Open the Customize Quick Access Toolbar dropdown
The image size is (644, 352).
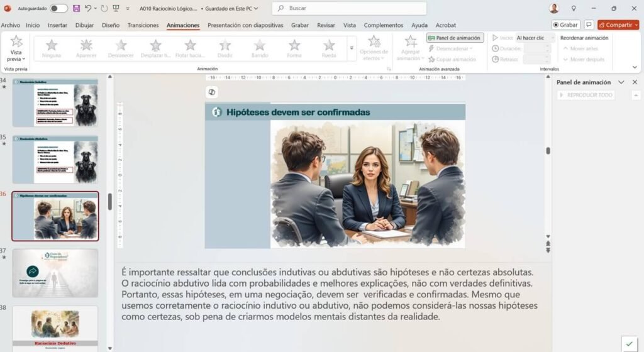point(128,8)
